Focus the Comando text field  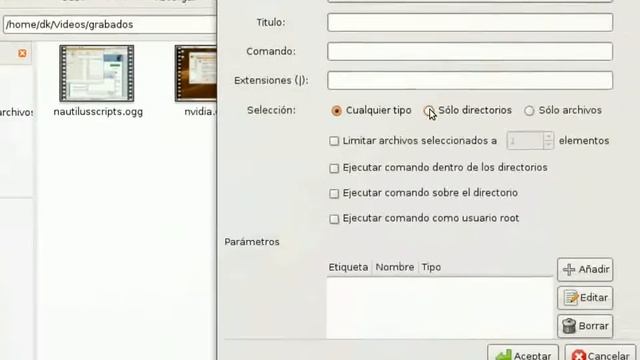coord(470,51)
